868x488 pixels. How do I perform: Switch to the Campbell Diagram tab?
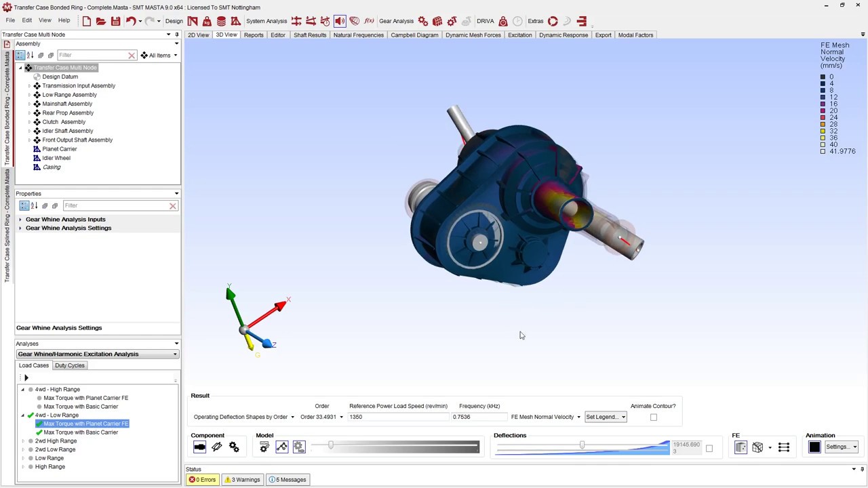(414, 35)
